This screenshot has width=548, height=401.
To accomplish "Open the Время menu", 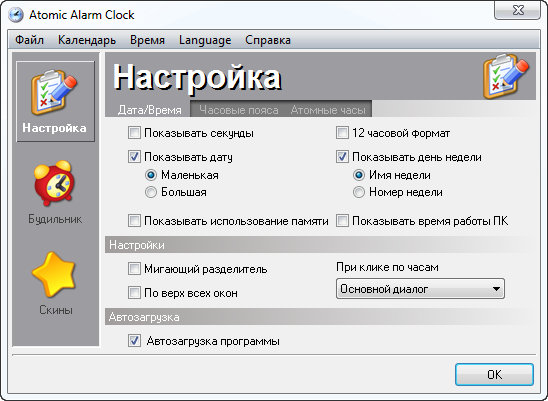I will pyautogui.click(x=147, y=40).
